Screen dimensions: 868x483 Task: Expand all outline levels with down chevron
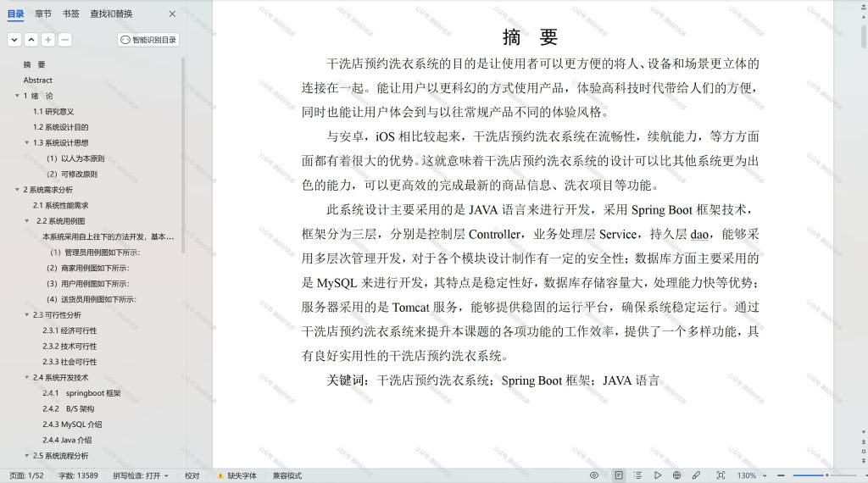point(14,40)
